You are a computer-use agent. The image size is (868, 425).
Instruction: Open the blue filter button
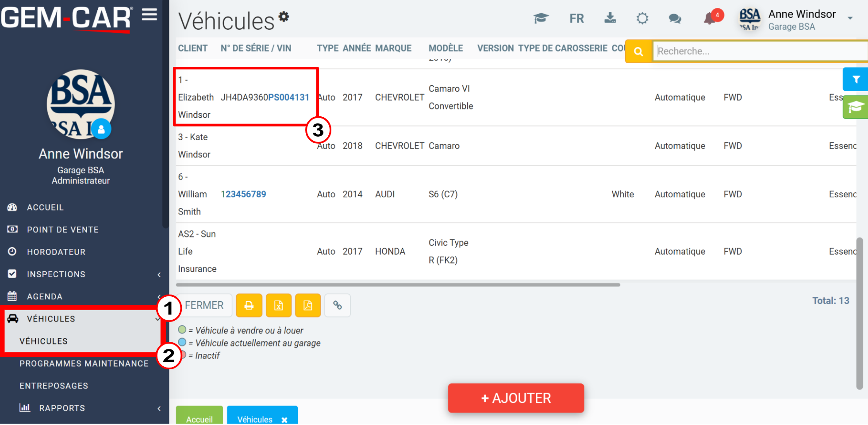(x=856, y=80)
